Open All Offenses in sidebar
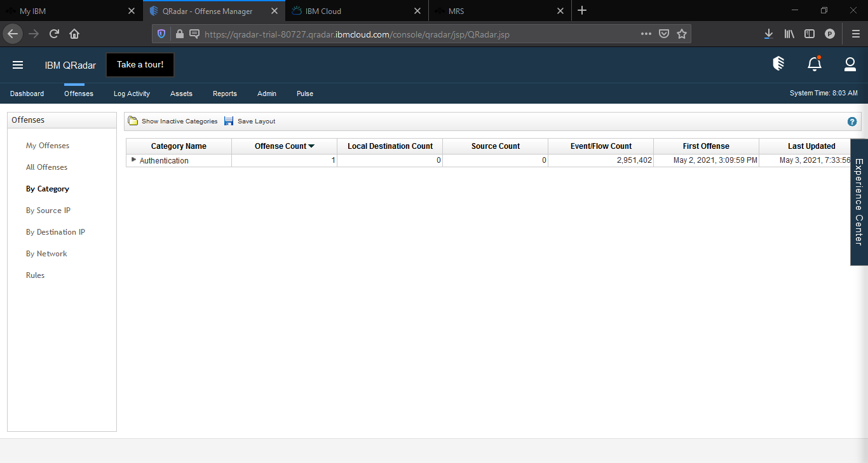The height and width of the screenshot is (463, 868). tap(46, 167)
